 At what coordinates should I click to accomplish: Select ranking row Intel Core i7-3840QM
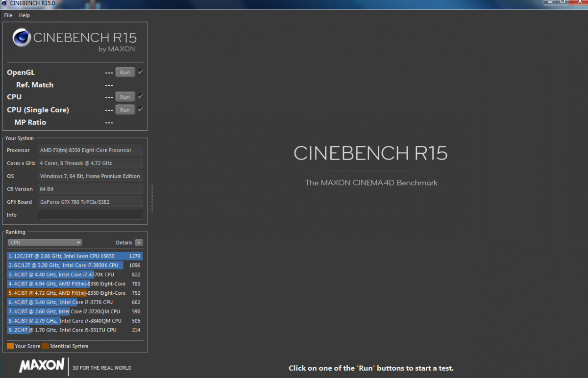[x=75, y=321]
